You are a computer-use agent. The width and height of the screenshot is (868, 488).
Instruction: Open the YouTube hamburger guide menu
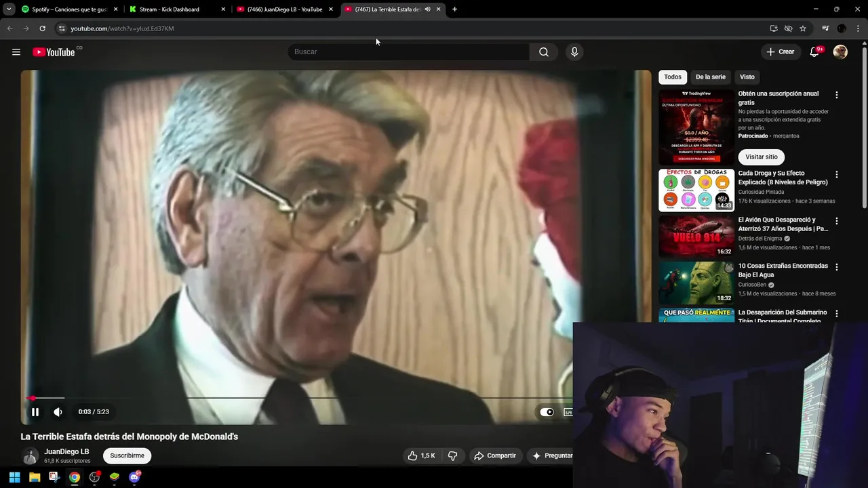pos(16,52)
